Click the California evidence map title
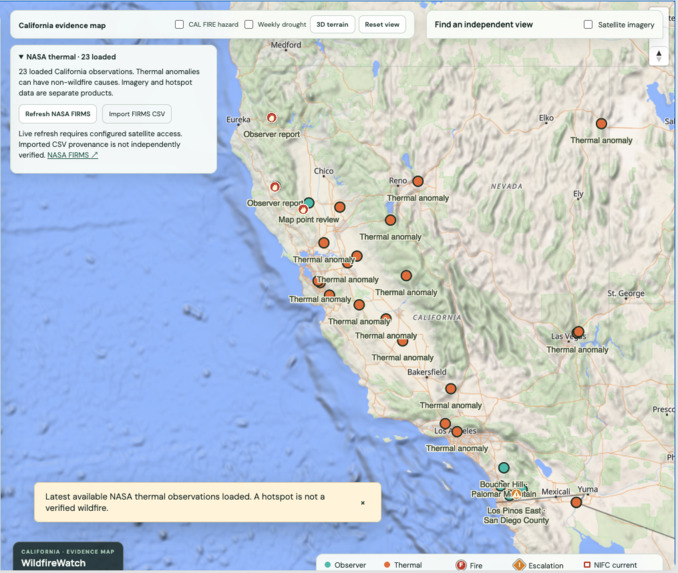 click(x=62, y=26)
